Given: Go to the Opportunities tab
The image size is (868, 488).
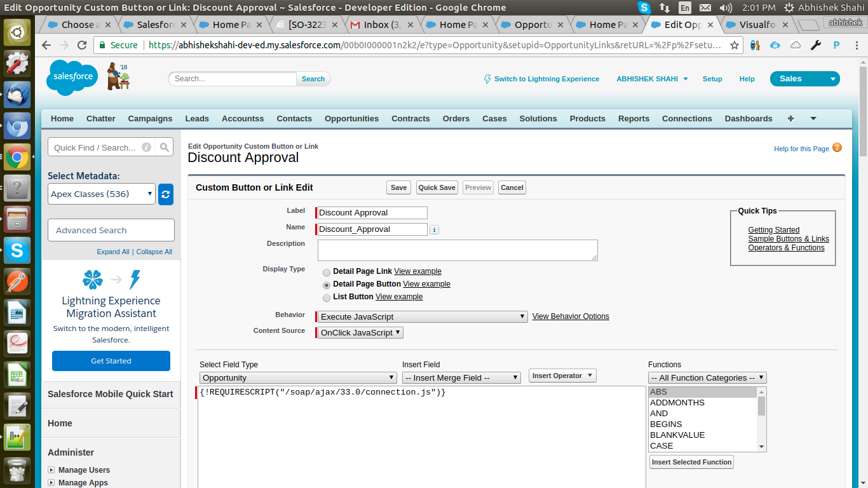Looking at the screenshot, I should click(x=351, y=119).
